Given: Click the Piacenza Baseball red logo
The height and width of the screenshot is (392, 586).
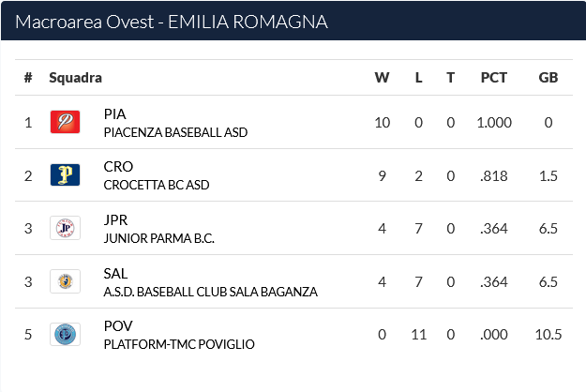Looking at the screenshot, I should tap(65, 122).
